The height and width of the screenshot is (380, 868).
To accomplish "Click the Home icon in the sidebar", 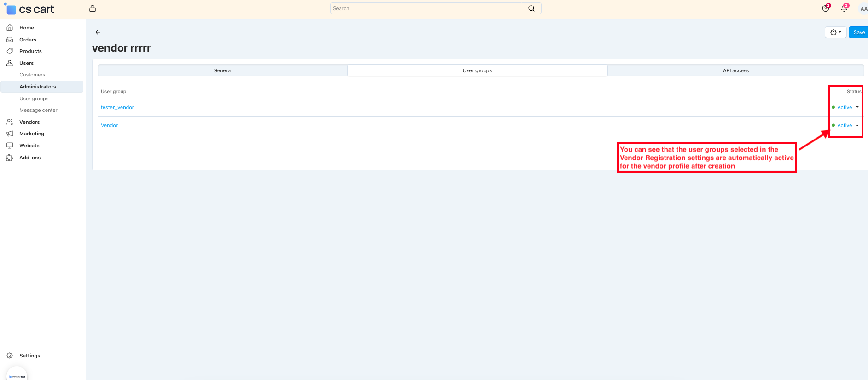I will pyautogui.click(x=10, y=28).
